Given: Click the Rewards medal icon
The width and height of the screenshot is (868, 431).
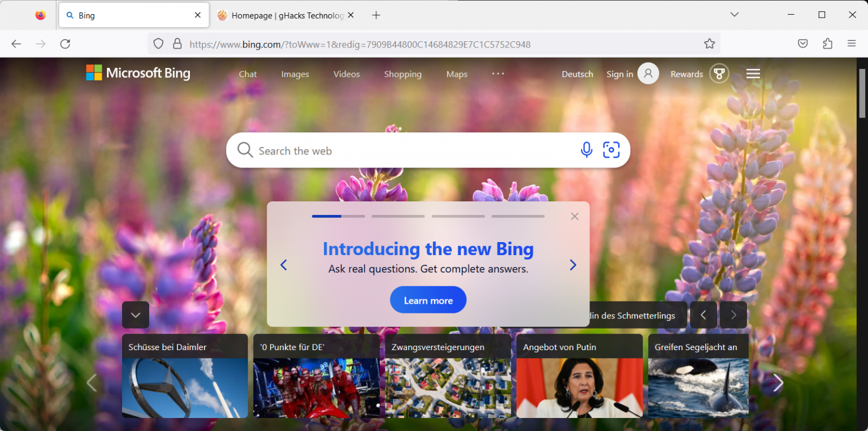Looking at the screenshot, I should pyautogui.click(x=718, y=73).
